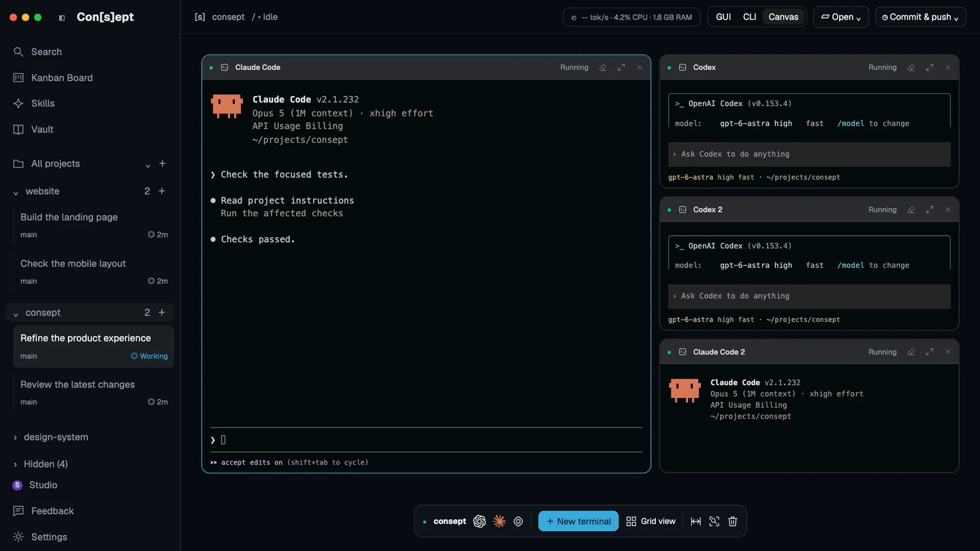Open the Check the mobile layout task

(x=94, y=271)
